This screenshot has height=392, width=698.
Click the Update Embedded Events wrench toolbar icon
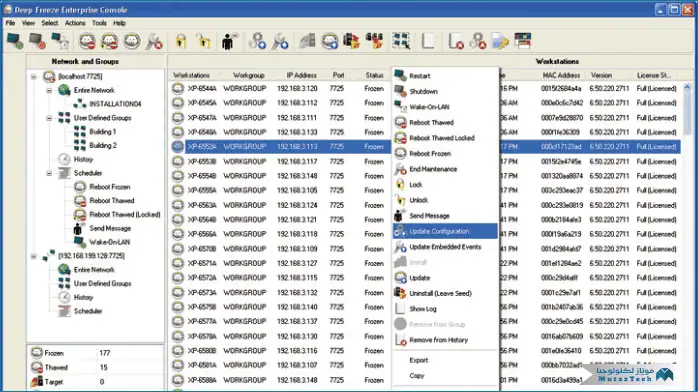click(280, 41)
